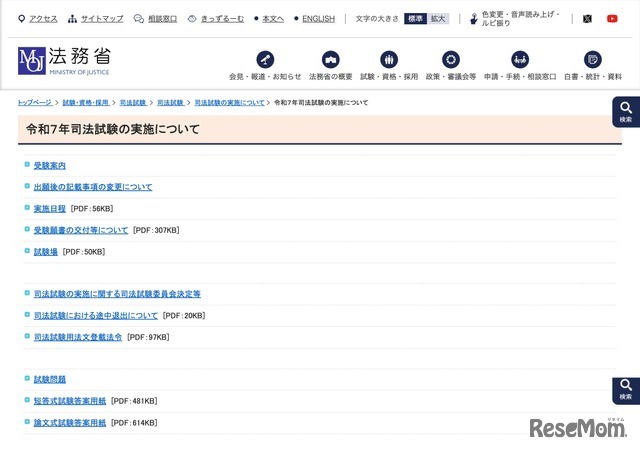The width and height of the screenshot is (640, 451).
Task: Go to トップページ breadcrumb
Action: tap(35, 103)
